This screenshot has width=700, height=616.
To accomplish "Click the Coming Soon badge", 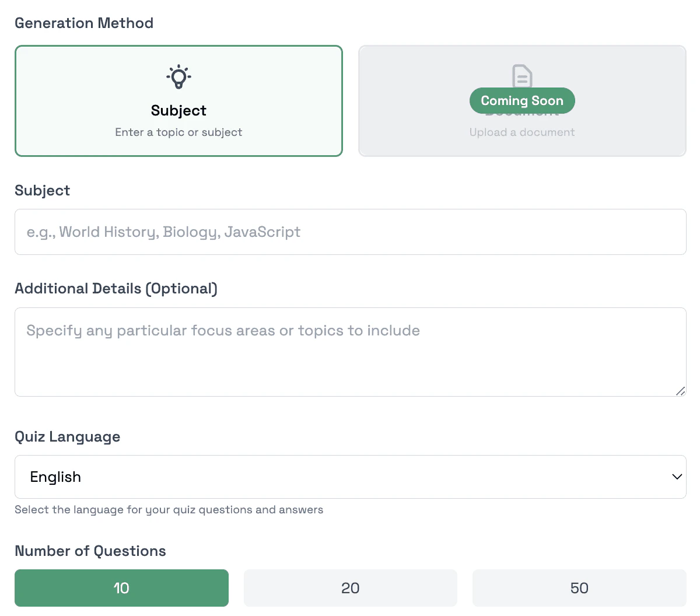I will tap(522, 100).
